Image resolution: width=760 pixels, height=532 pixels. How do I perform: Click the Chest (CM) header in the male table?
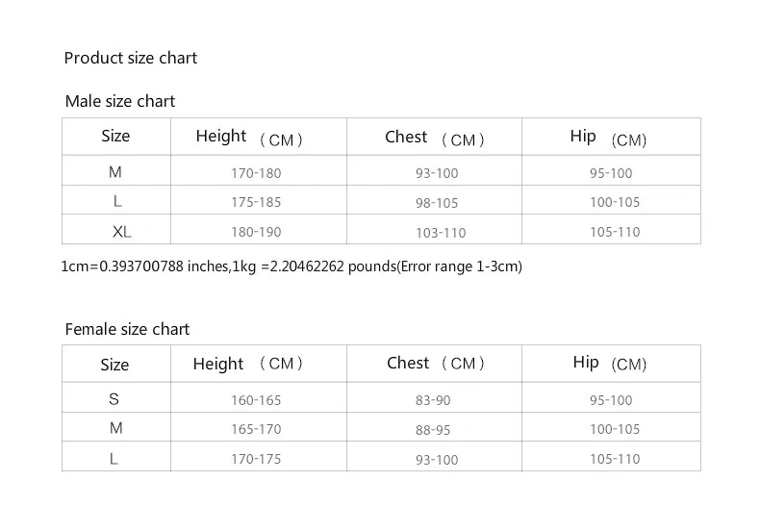[434, 139]
